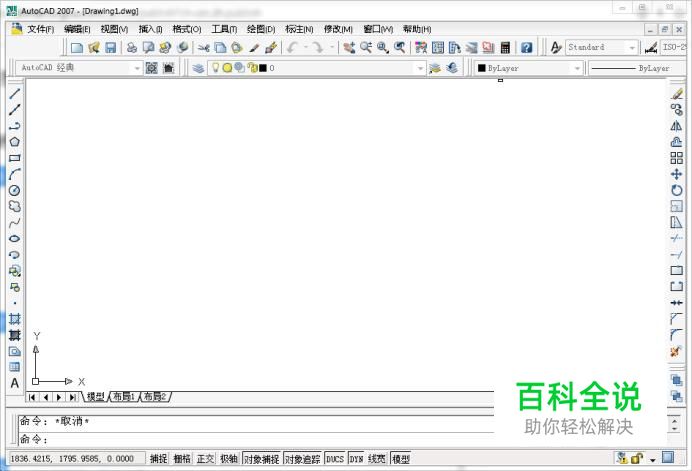Select the Table tool

15,367
